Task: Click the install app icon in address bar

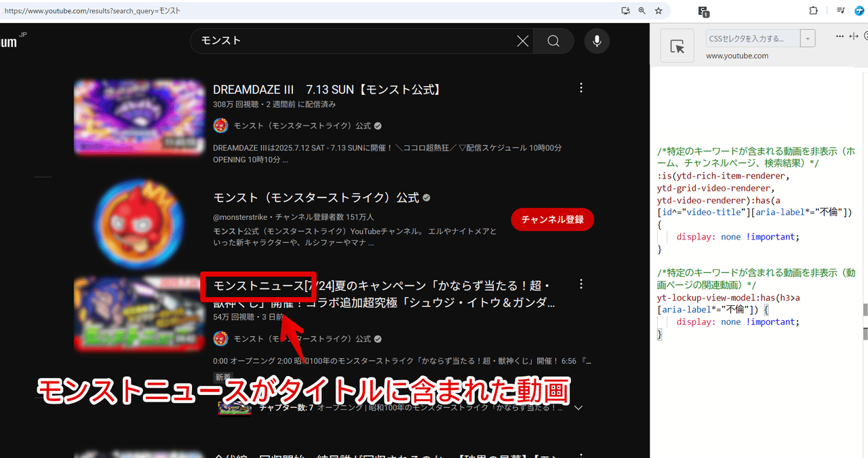Action: point(625,11)
